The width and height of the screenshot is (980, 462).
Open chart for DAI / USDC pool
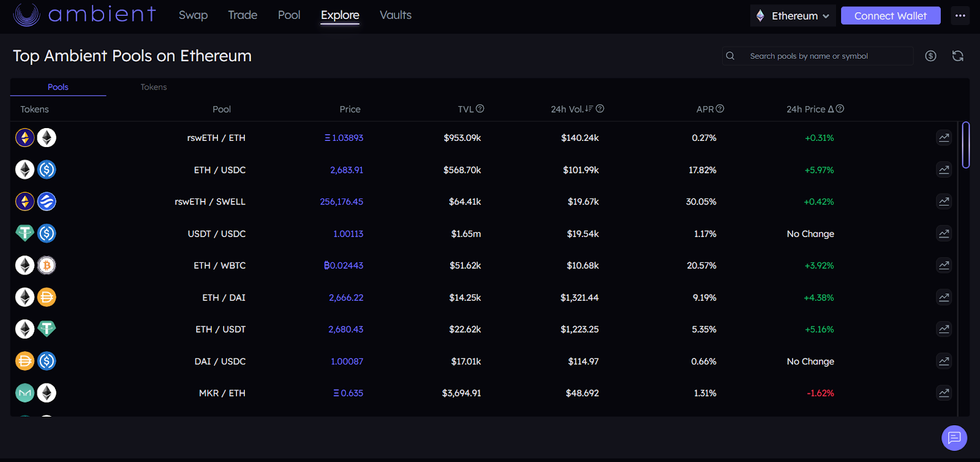(944, 361)
